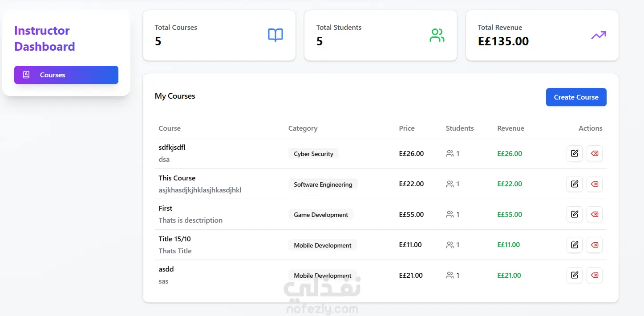The height and width of the screenshot is (316, 644).
Task: Delete the "This Course" row
Action: [594, 184]
